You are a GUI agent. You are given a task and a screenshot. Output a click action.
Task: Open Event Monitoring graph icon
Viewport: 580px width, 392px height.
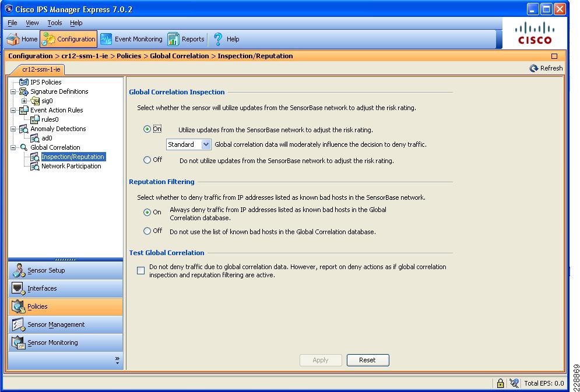(x=106, y=39)
